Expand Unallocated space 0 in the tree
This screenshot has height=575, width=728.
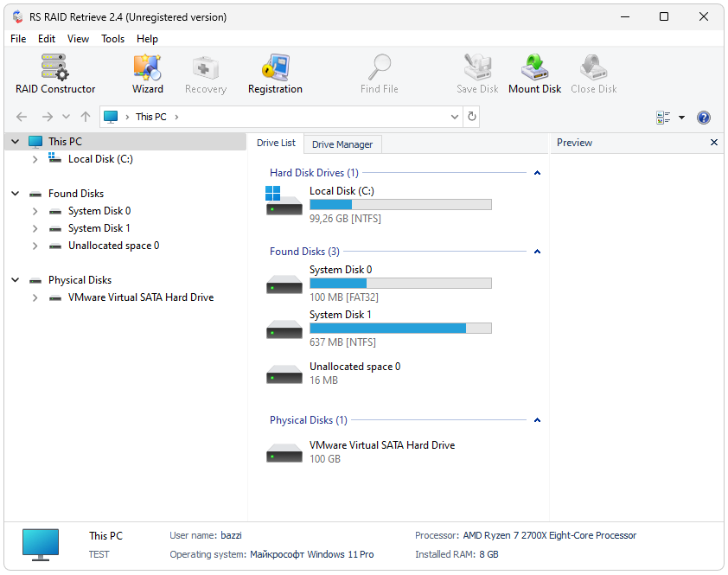(x=35, y=246)
